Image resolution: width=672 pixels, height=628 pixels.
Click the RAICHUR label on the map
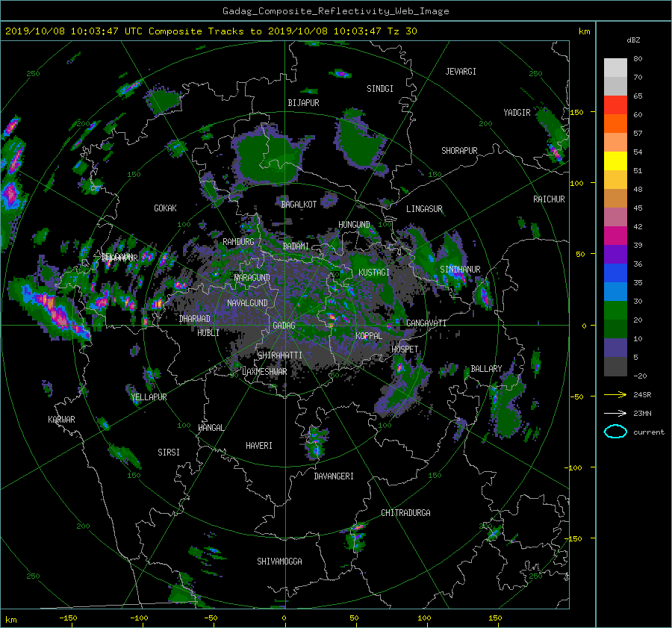point(549,199)
